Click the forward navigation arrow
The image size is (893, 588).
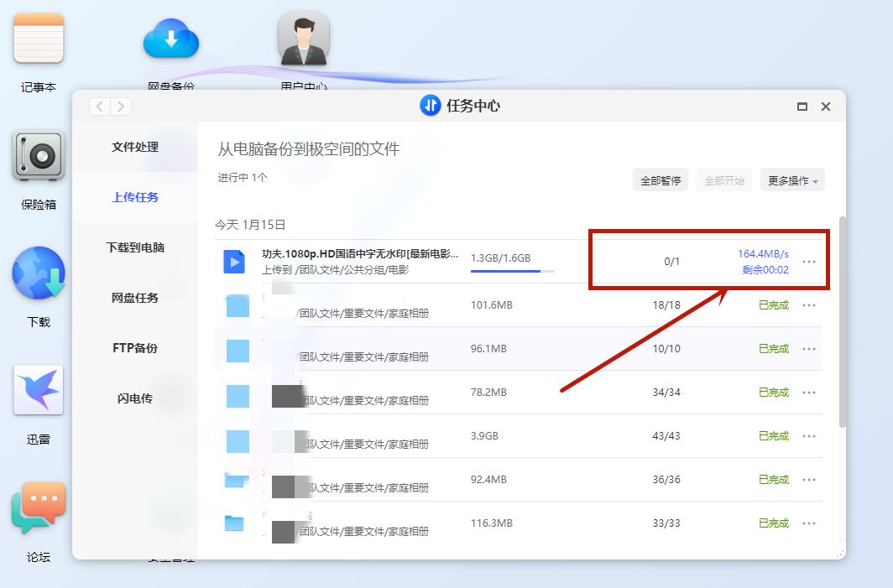point(120,107)
